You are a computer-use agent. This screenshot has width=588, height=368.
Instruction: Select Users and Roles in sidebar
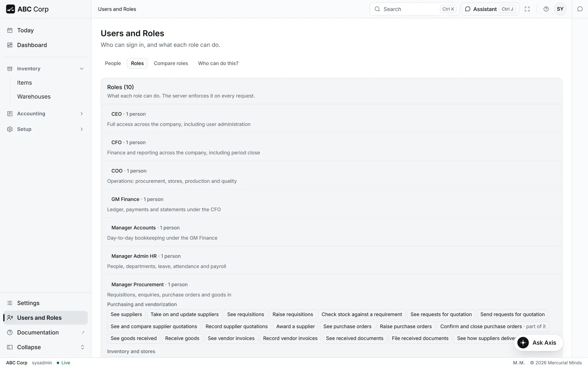click(x=46, y=318)
